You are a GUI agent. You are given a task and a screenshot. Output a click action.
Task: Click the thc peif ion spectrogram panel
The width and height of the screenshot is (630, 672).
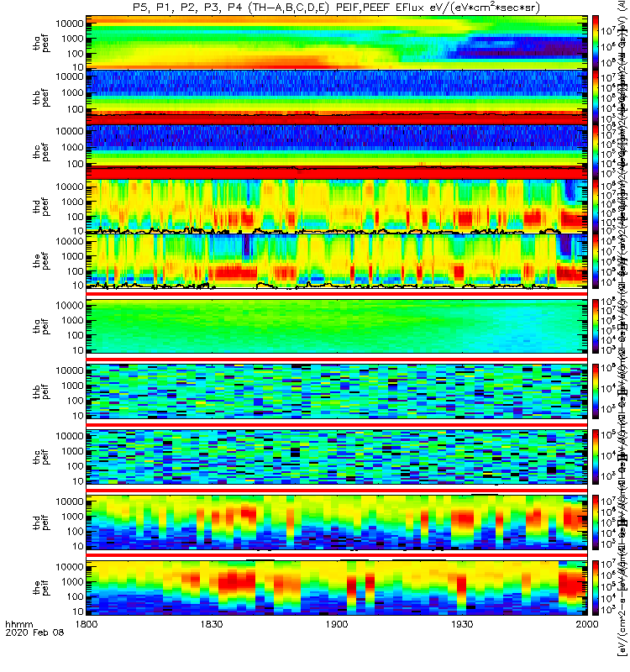click(337, 457)
